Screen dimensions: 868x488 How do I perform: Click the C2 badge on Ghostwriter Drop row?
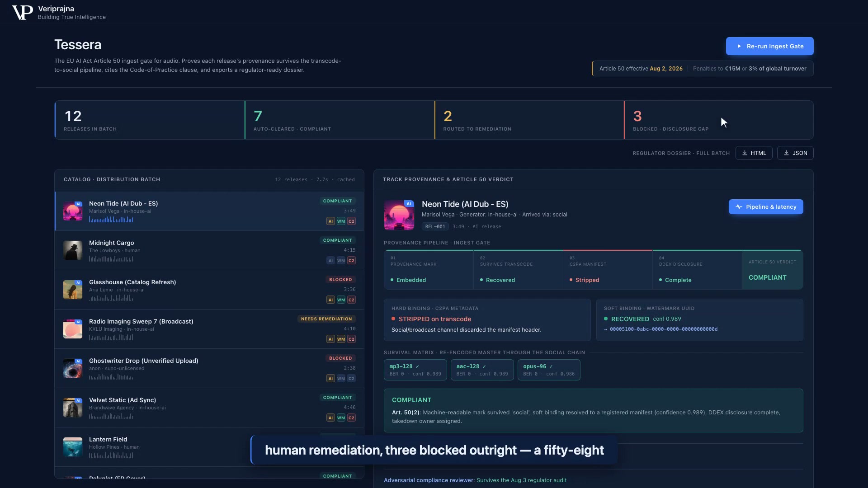pyautogui.click(x=351, y=378)
